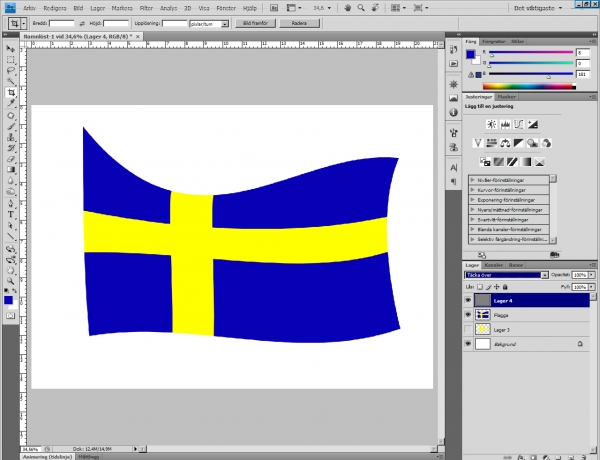600x460 pixels.
Task: Click the Flagga layer thumbnail
Action: [x=483, y=315]
